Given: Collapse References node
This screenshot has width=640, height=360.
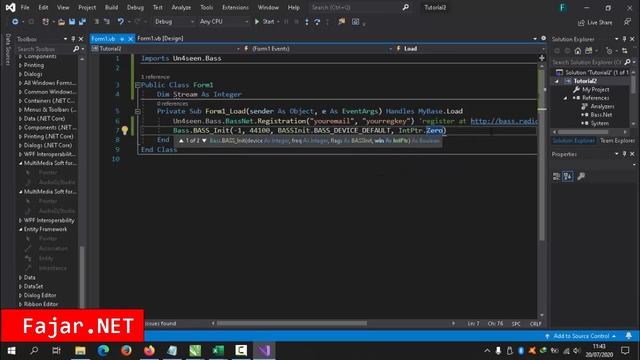Looking at the screenshot, I should [566, 98].
